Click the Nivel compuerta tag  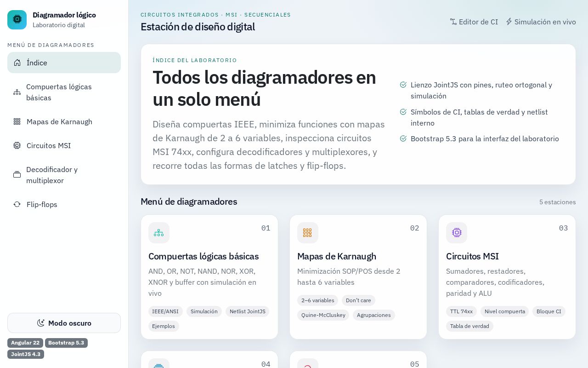pos(504,311)
